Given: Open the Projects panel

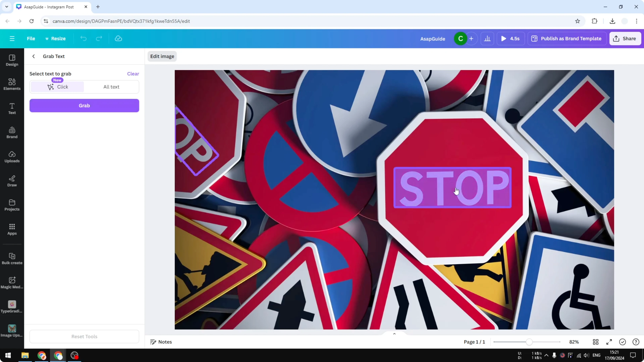Looking at the screenshot, I should pyautogui.click(x=12, y=205).
